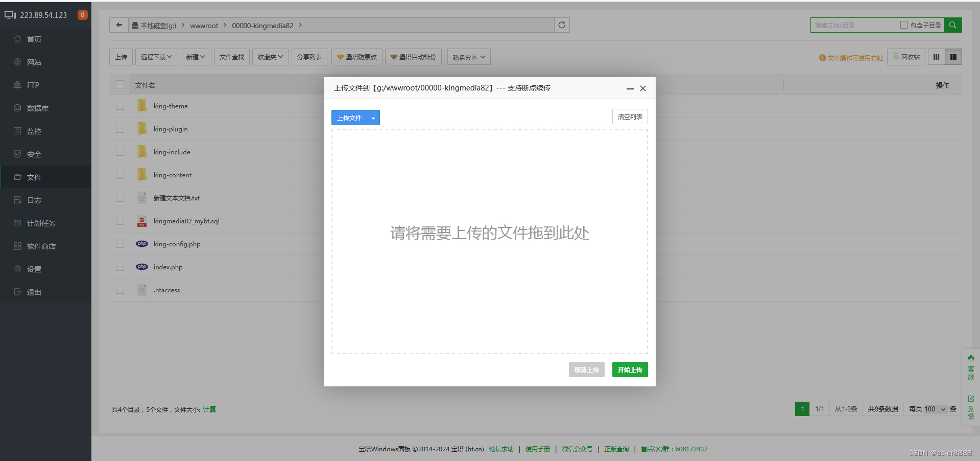980x461 pixels.
Task: Click the blue 上传文件 button
Action: [349, 118]
